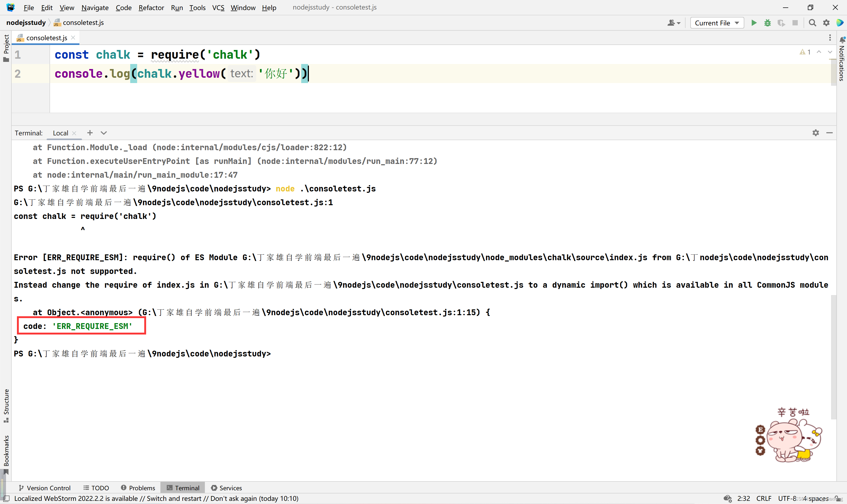Close the Local terminal tab
The width and height of the screenshot is (847, 504).
[x=74, y=133]
